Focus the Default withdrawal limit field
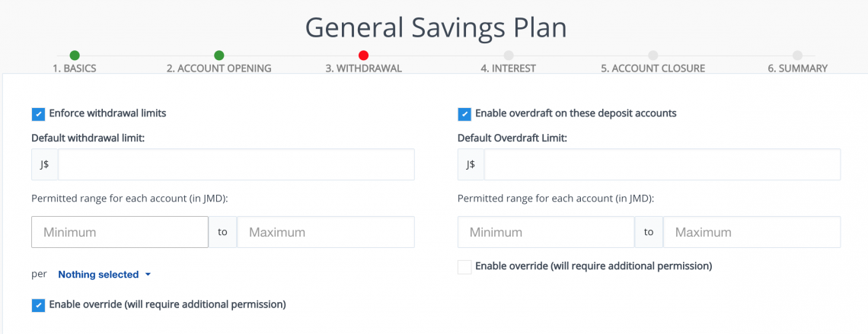Image resolution: width=868 pixels, height=334 pixels. (x=236, y=164)
